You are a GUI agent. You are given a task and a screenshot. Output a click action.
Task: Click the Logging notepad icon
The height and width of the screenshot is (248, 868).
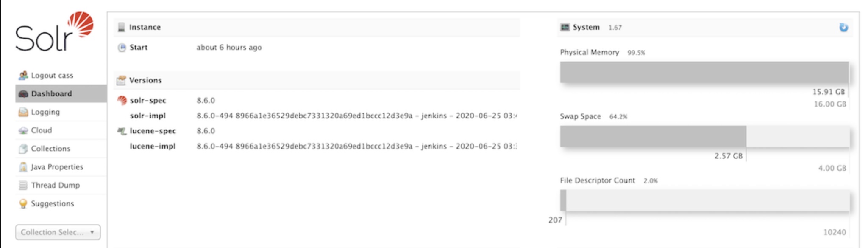coord(23,112)
